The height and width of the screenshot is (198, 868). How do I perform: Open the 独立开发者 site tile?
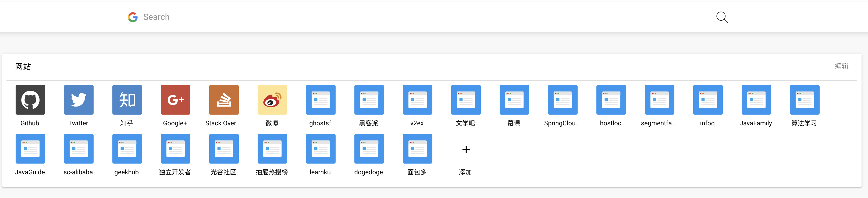[x=176, y=149]
